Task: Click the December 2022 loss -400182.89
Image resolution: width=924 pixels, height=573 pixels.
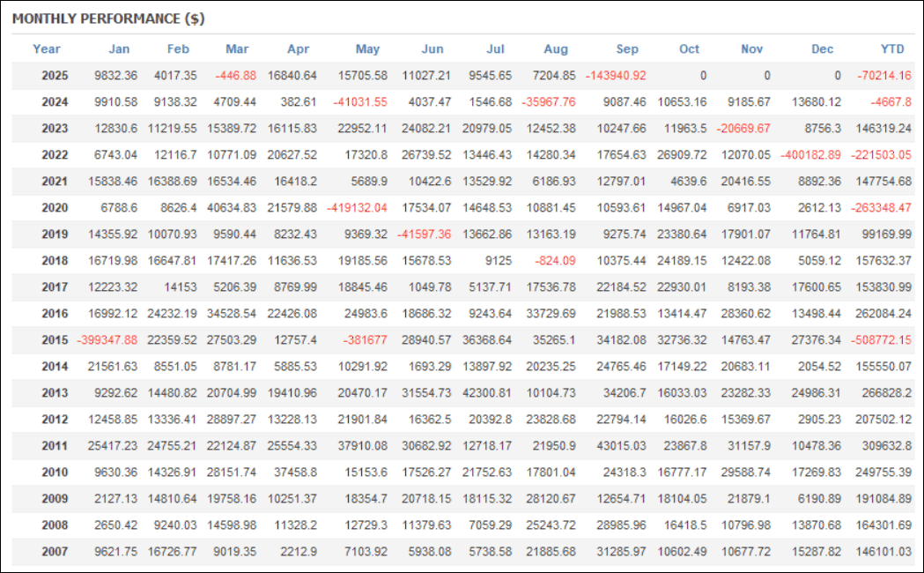Action: pos(809,156)
